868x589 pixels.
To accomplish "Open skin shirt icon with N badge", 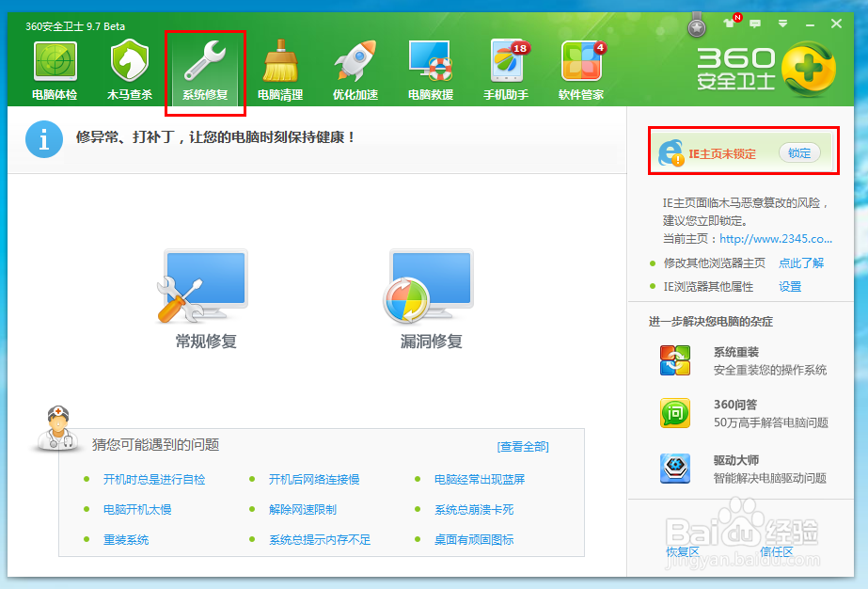I will (x=731, y=23).
